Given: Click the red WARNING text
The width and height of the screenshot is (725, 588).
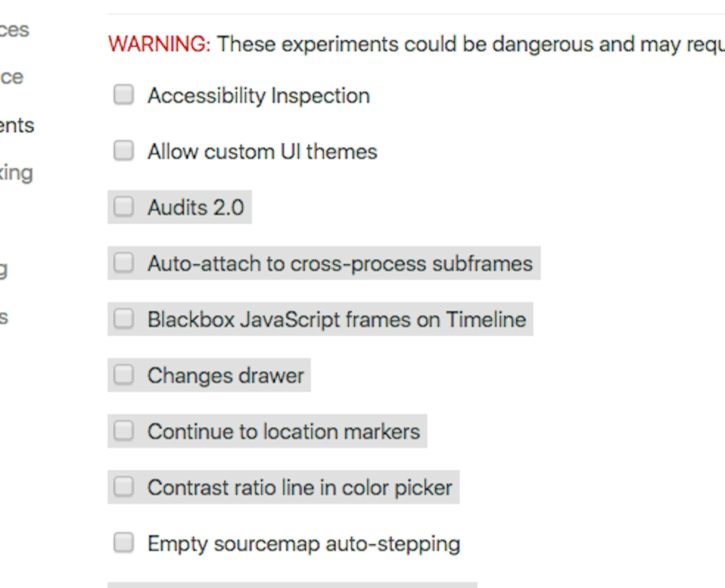Looking at the screenshot, I should (159, 44).
